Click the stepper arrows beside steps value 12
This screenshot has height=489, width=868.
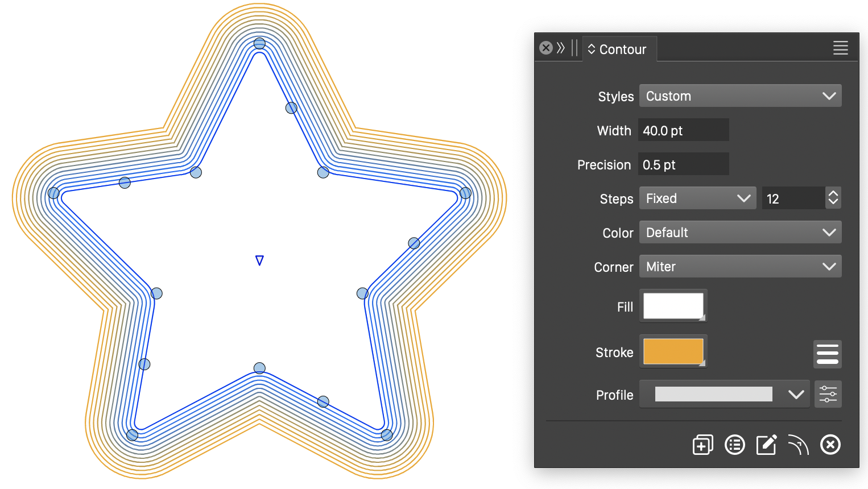point(833,198)
